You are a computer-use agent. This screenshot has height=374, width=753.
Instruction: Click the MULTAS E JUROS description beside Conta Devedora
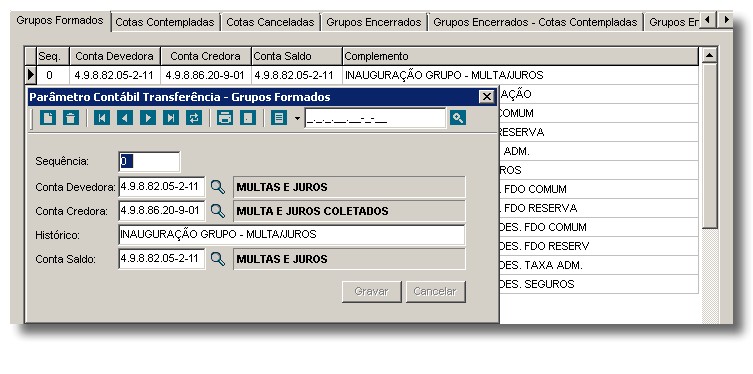(x=349, y=187)
